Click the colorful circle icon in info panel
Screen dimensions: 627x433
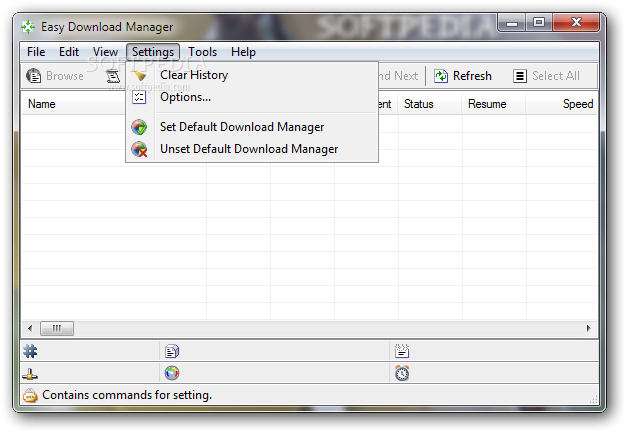(172, 373)
